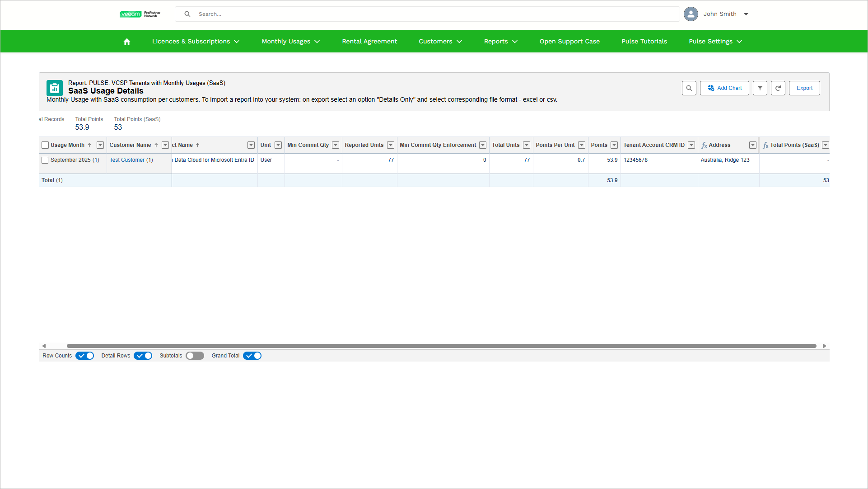Toggle the Row Counts switch
868x489 pixels.
click(85, 356)
